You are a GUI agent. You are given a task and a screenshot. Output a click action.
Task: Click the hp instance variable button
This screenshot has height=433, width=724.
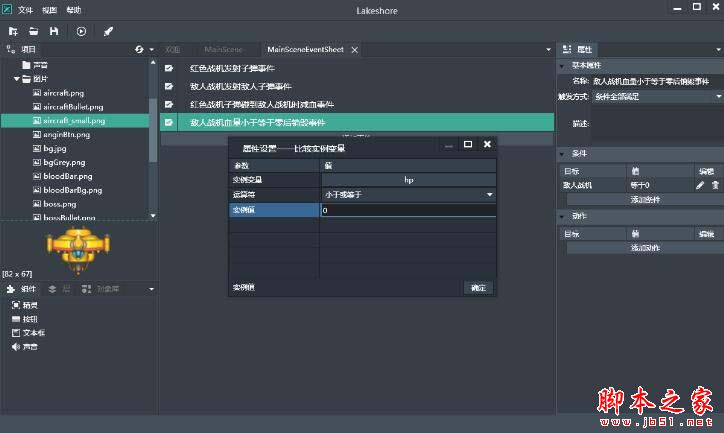coord(408,180)
